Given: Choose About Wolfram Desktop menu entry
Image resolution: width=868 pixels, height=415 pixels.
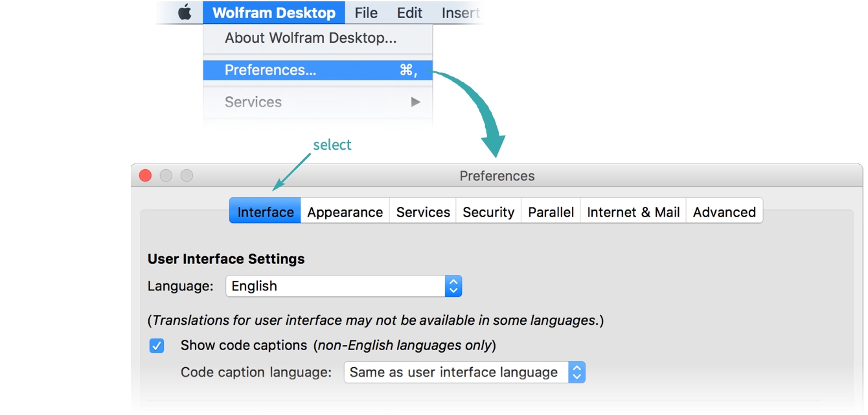Looking at the screenshot, I should [x=310, y=38].
